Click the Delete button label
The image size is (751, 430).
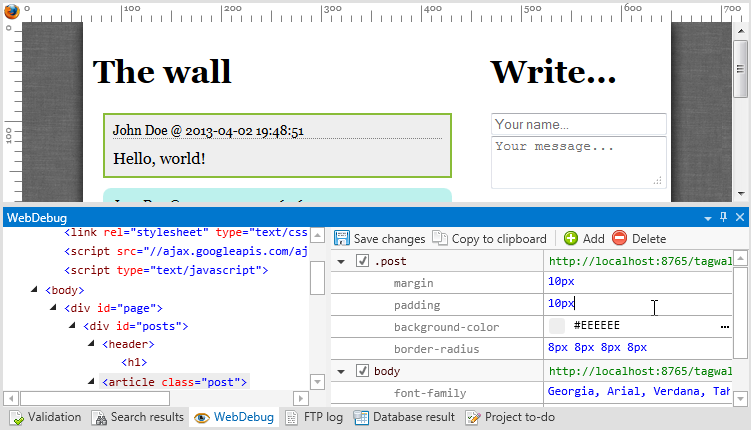(x=649, y=238)
